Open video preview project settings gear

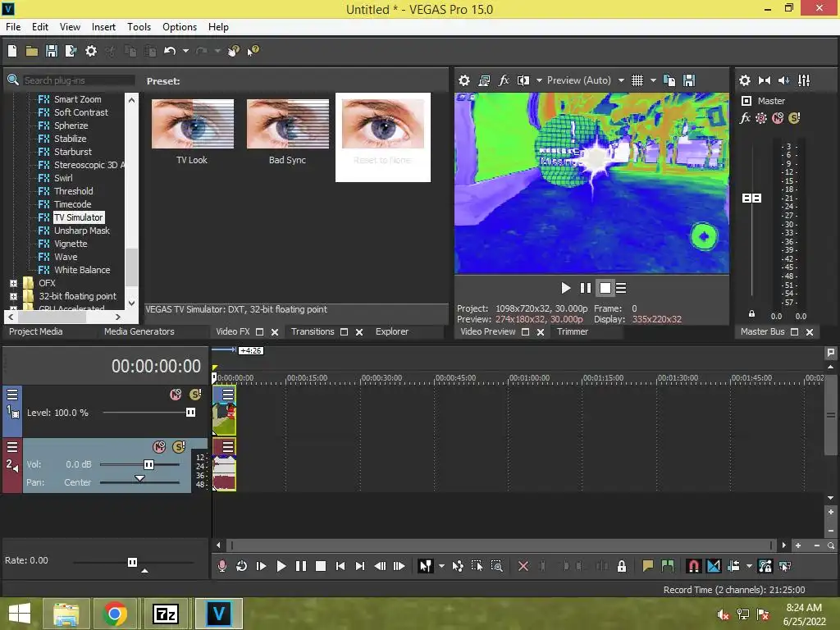click(464, 80)
